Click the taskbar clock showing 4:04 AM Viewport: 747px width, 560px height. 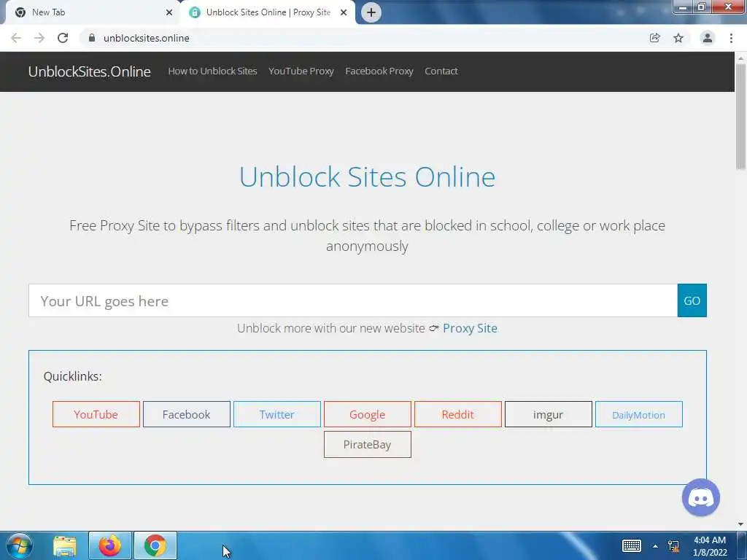point(710,546)
